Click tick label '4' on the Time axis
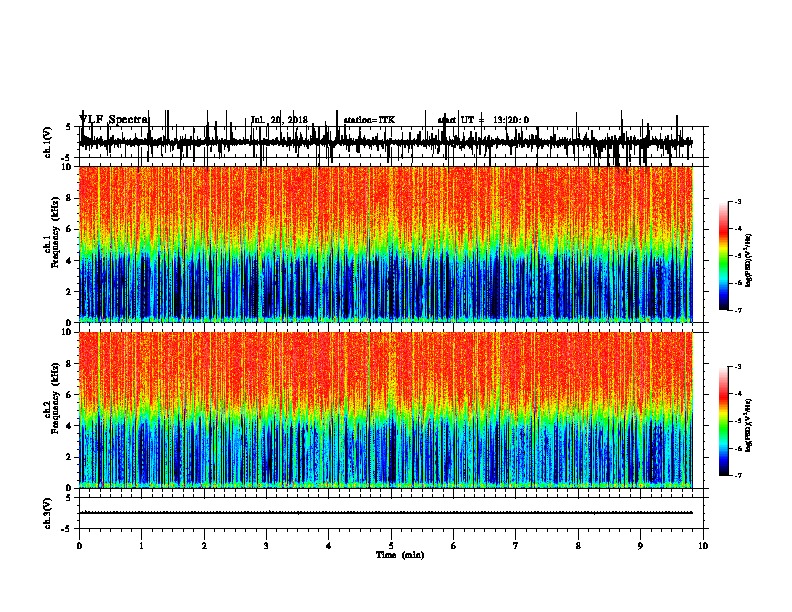The height and width of the screenshot is (612, 792). click(329, 545)
